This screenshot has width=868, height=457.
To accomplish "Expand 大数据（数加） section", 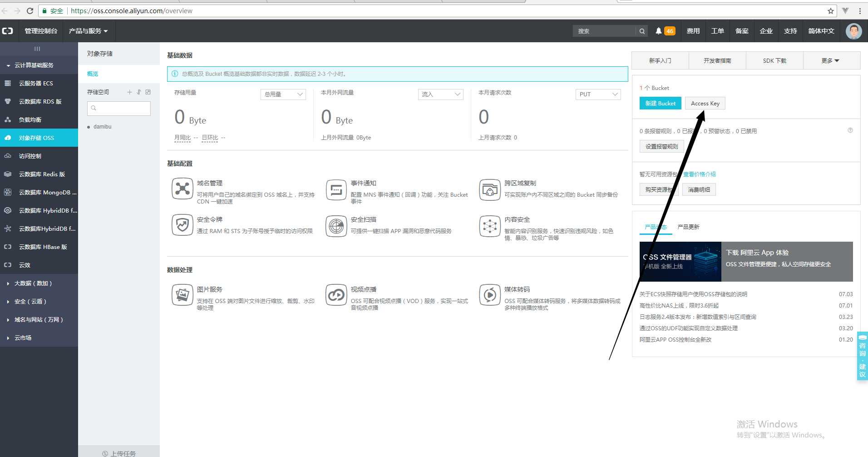I will click(x=39, y=283).
